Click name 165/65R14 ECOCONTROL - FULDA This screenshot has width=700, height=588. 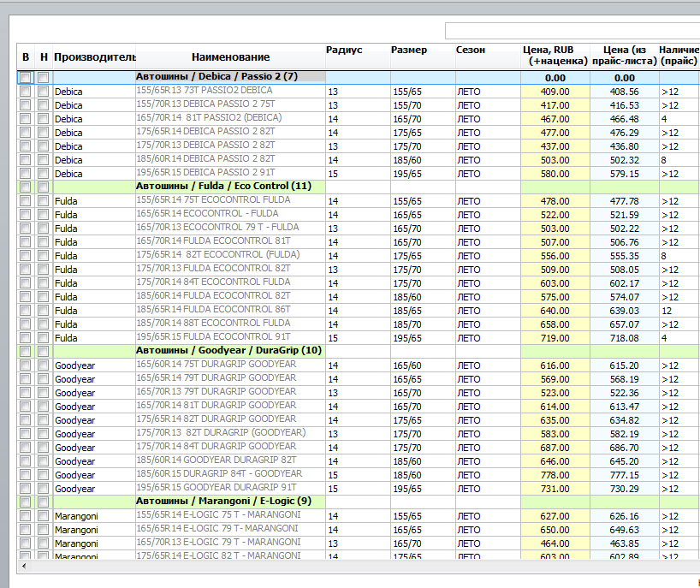coord(208,214)
